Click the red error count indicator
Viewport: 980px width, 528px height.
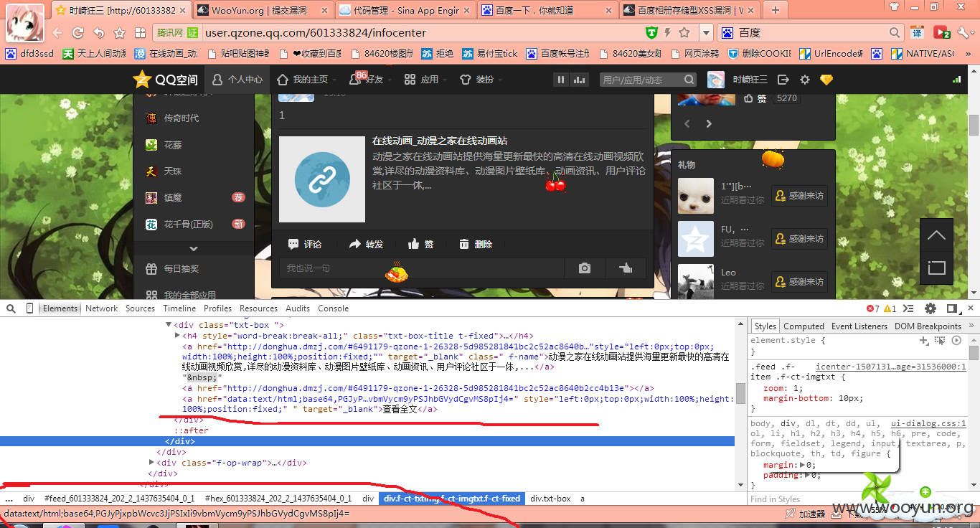(x=873, y=308)
